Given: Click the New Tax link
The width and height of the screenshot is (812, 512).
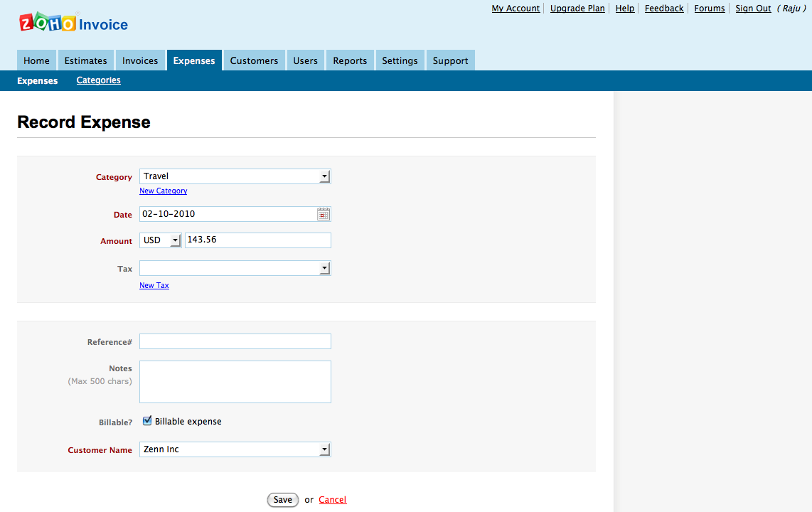Looking at the screenshot, I should click(x=154, y=285).
